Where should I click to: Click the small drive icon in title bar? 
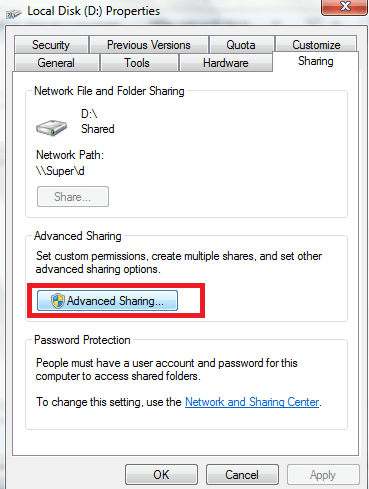(13, 13)
